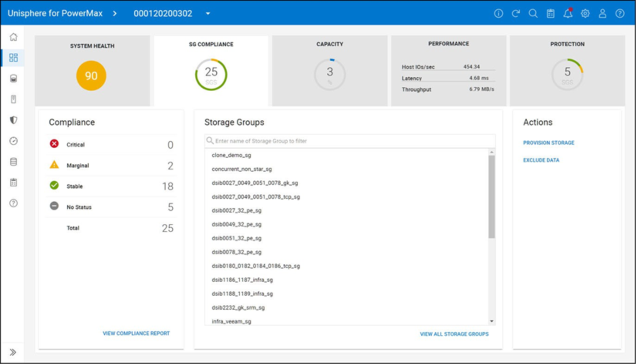Click the refresh icon in header
This screenshot has height=364, width=636.
coord(516,13)
